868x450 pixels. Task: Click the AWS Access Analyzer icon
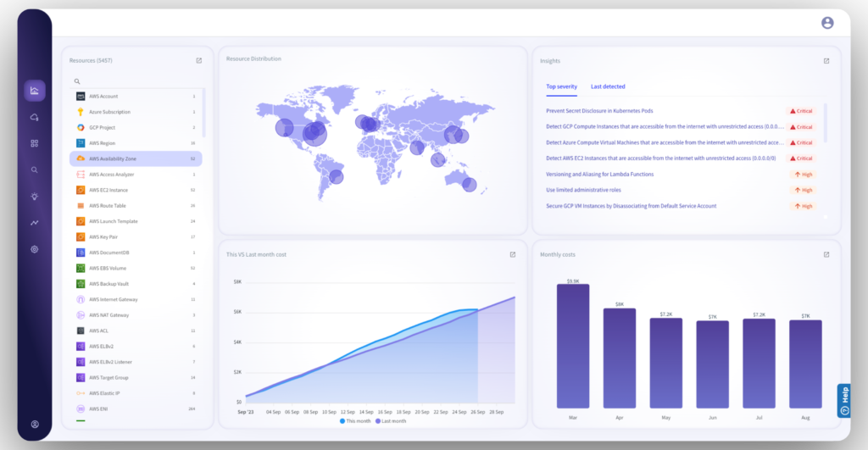[81, 175]
